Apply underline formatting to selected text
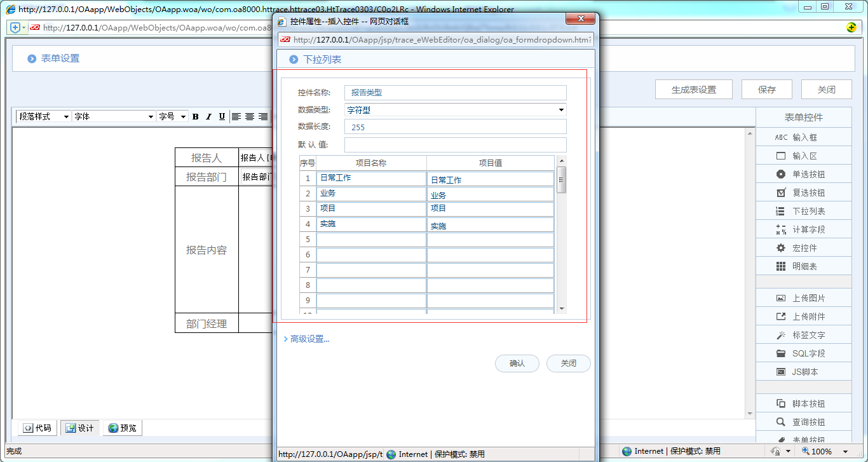Viewport: 868px width, 462px height. pos(220,116)
